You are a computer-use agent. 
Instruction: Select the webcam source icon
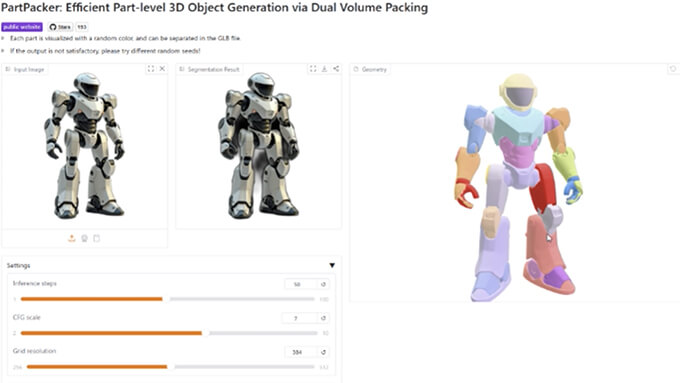click(x=84, y=238)
